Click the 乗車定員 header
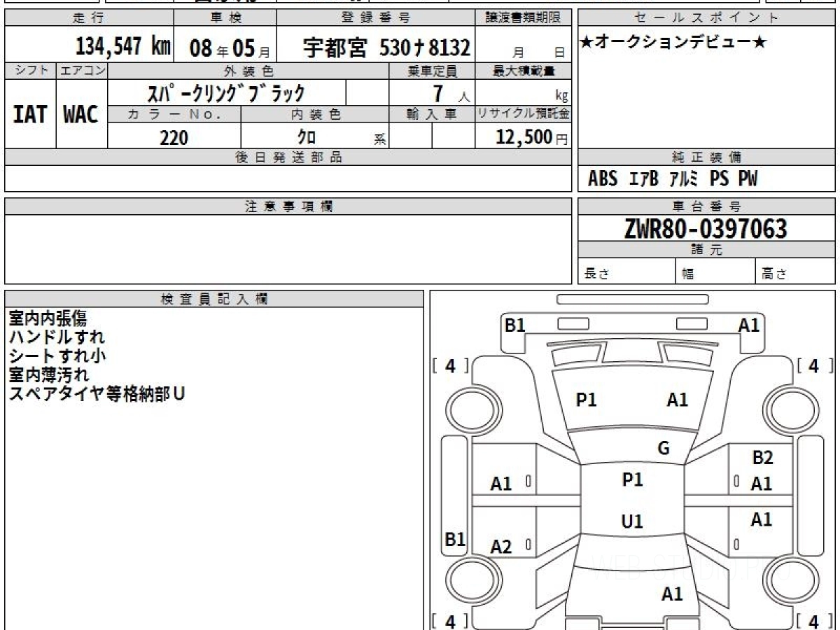This screenshot has height=630, width=840. click(432, 71)
